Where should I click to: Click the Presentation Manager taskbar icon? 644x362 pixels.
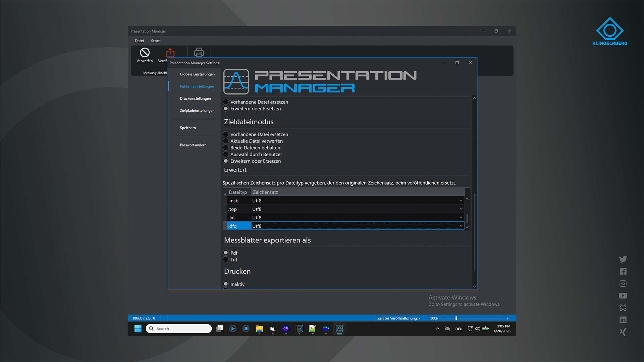339,328
